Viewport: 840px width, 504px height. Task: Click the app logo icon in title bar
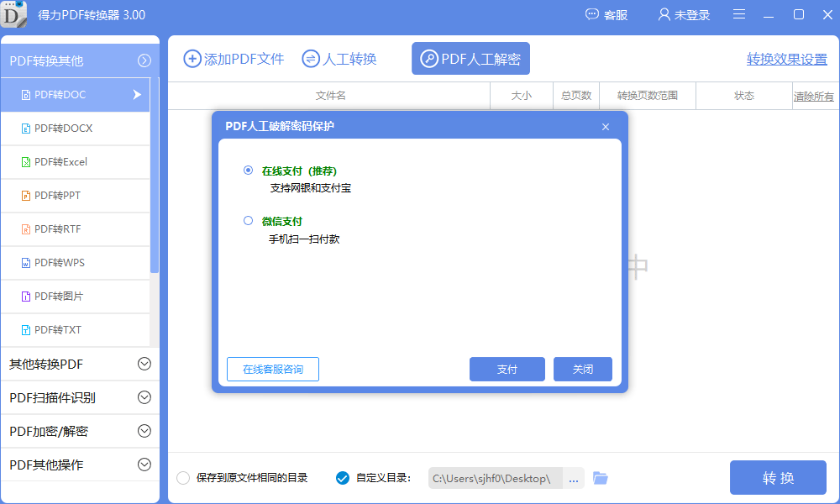point(13,14)
